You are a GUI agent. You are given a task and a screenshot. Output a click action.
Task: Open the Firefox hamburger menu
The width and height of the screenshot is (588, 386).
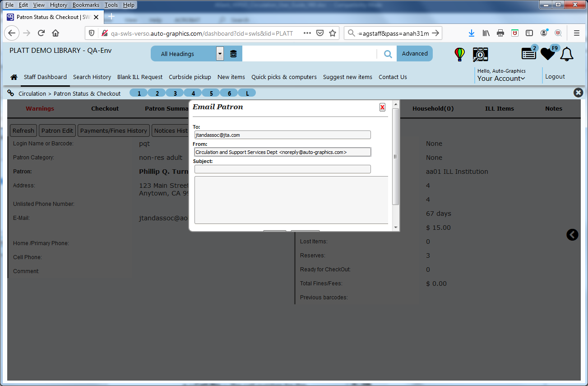click(576, 33)
